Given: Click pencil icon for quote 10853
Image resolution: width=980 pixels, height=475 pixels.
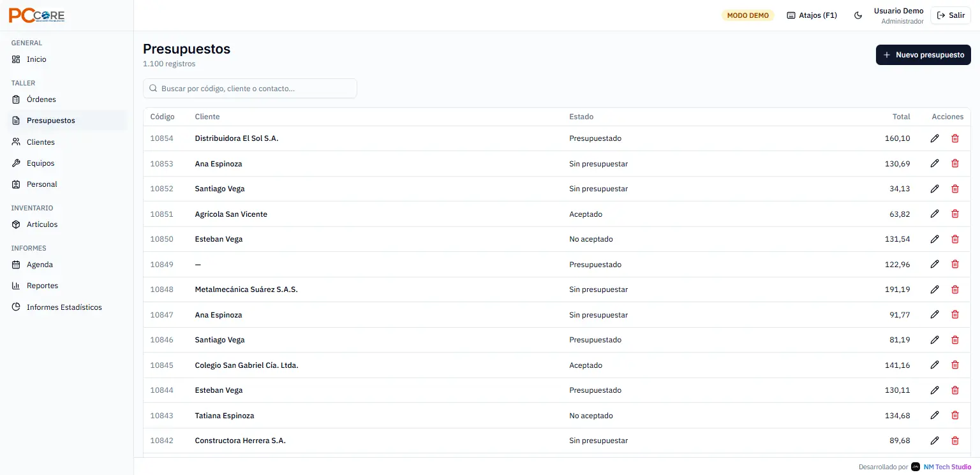Looking at the screenshot, I should point(935,163).
